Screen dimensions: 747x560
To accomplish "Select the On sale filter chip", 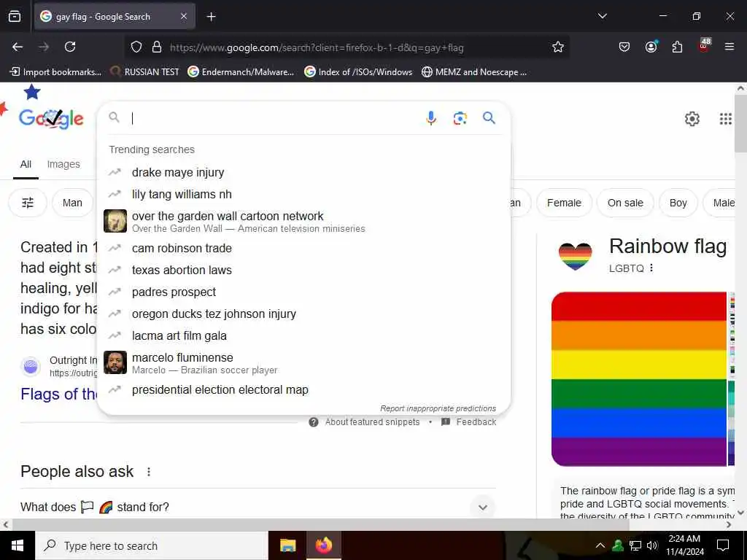I will click(625, 203).
